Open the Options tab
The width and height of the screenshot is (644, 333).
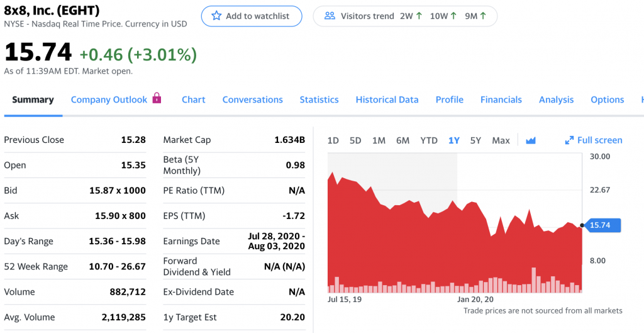607,99
